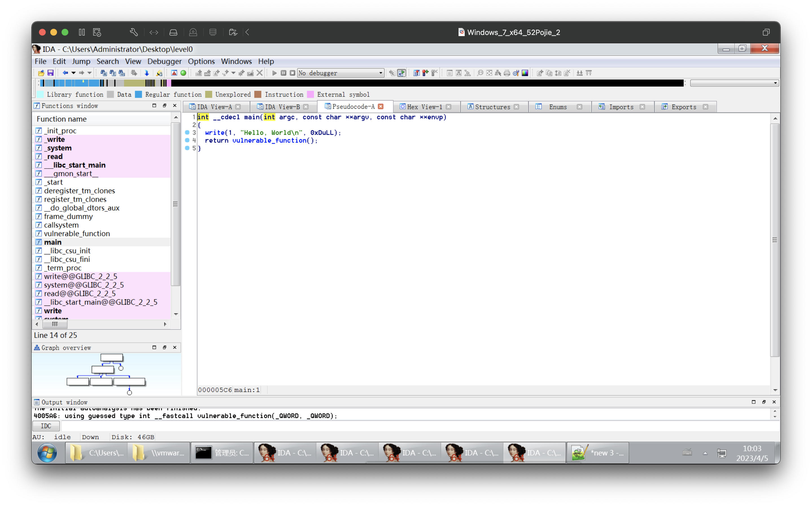Image resolution: width=812 pixels, height=506 pixels.
Task: Click the Function name column header
Action: pos(102,119)
